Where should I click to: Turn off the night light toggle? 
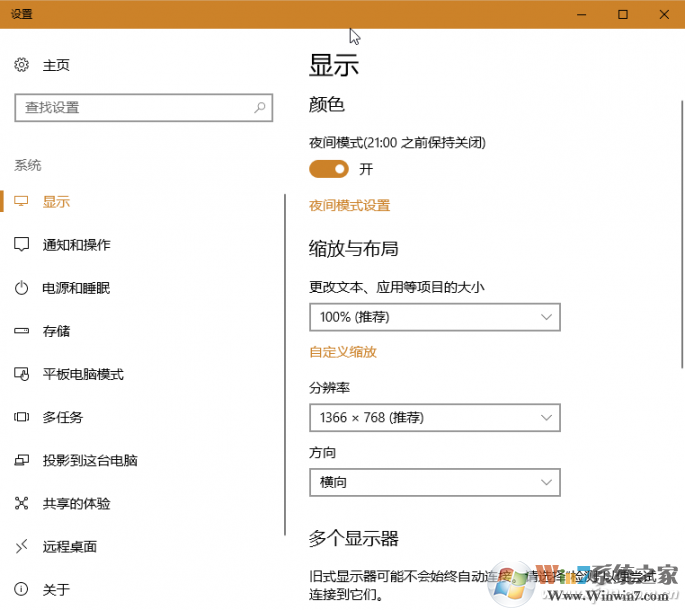click(328, 169)
